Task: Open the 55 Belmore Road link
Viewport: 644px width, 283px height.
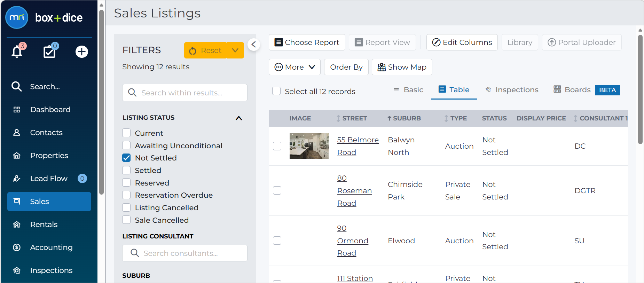Action: tap(358, 146)
